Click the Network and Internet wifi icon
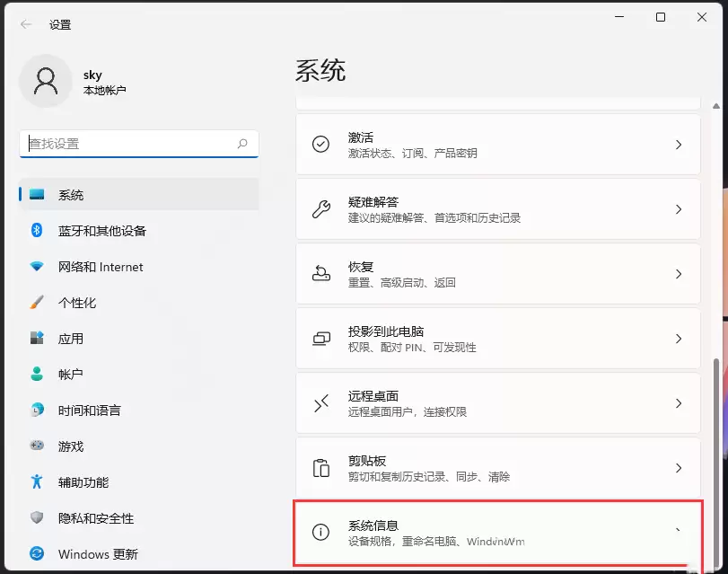 click(x=37, y=267)
